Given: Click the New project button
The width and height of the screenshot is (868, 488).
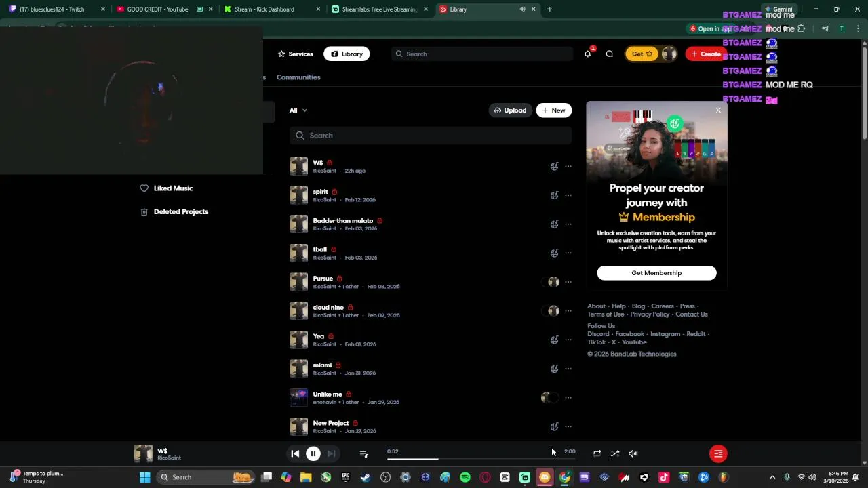Looking at the screenshot, I should [553, 110].
